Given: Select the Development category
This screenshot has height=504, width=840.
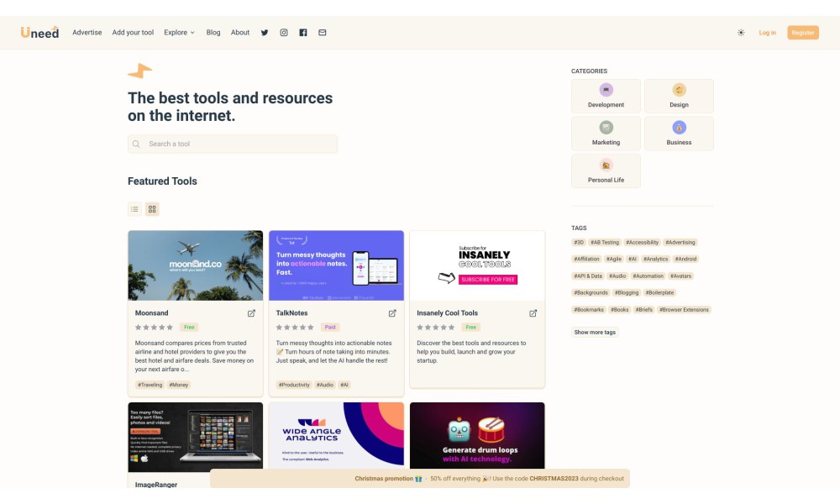Looking at the screenshot, I should point(606,96).
